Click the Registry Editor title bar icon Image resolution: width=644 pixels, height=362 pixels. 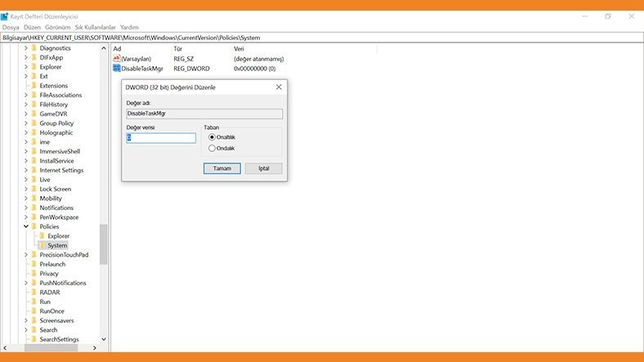click(5, 16)
